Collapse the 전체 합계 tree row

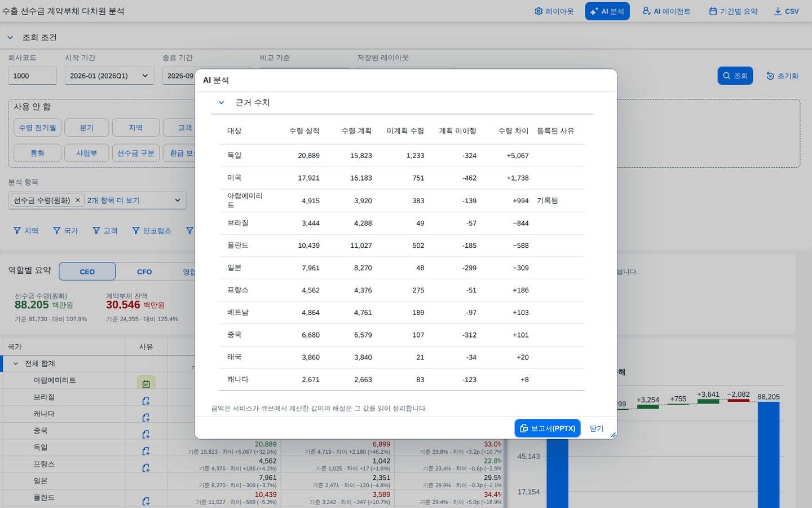16,364
